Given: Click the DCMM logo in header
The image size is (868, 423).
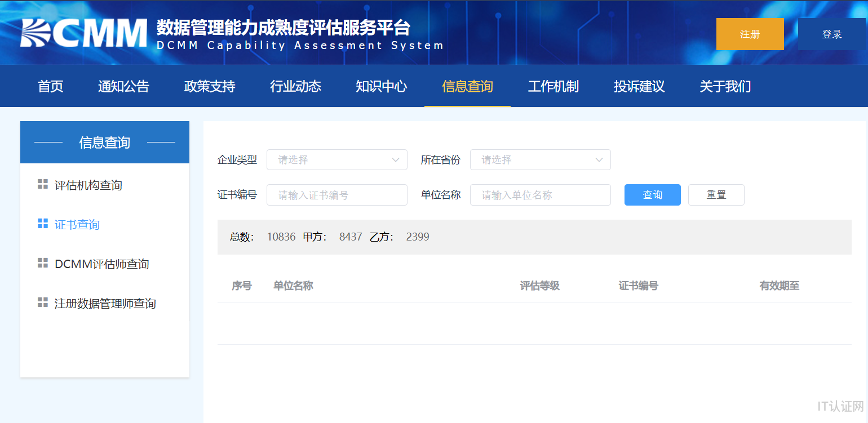Looking at the screenshot, I should point(85,33).
